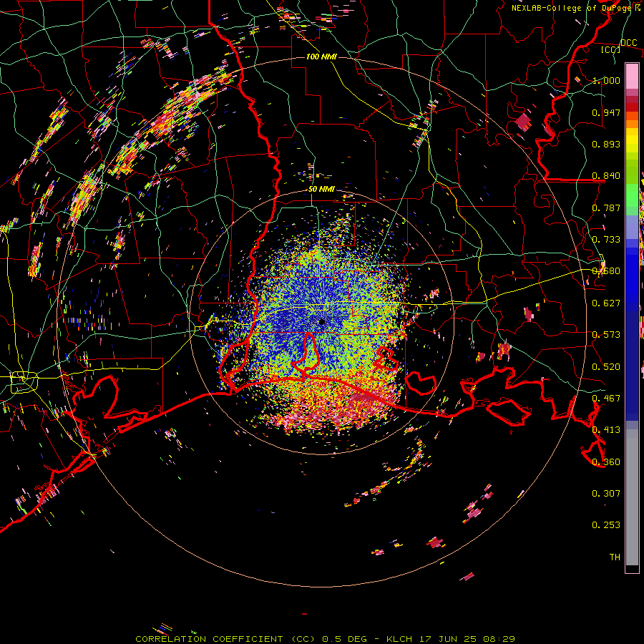Select the [CC] units label above the scale
644x644 pixels.
click(610, 49)
